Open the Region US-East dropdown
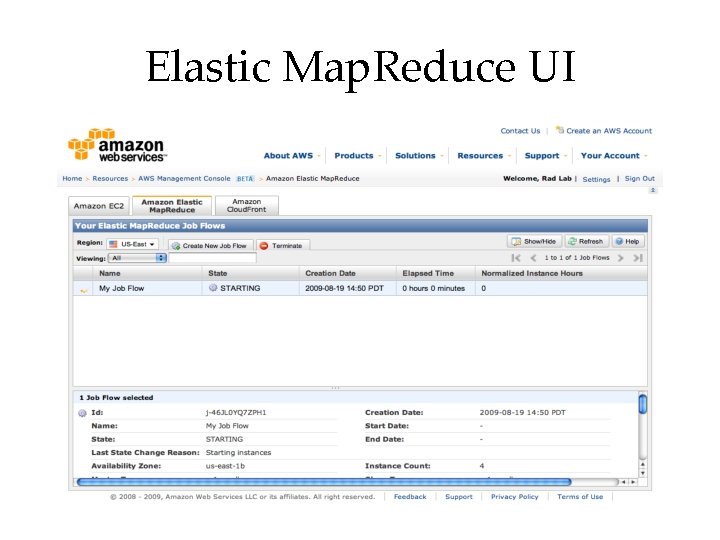This screenshot has height=540, width=720. [133, 244]
